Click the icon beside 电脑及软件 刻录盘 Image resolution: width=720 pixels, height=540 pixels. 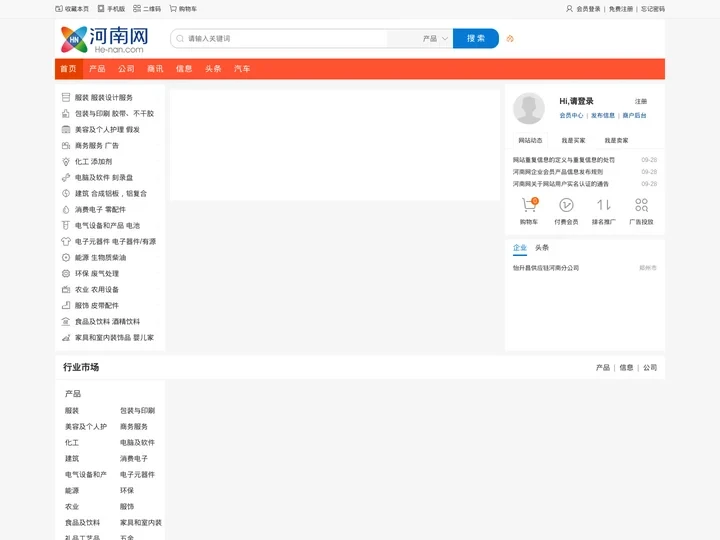pos(66,177)
